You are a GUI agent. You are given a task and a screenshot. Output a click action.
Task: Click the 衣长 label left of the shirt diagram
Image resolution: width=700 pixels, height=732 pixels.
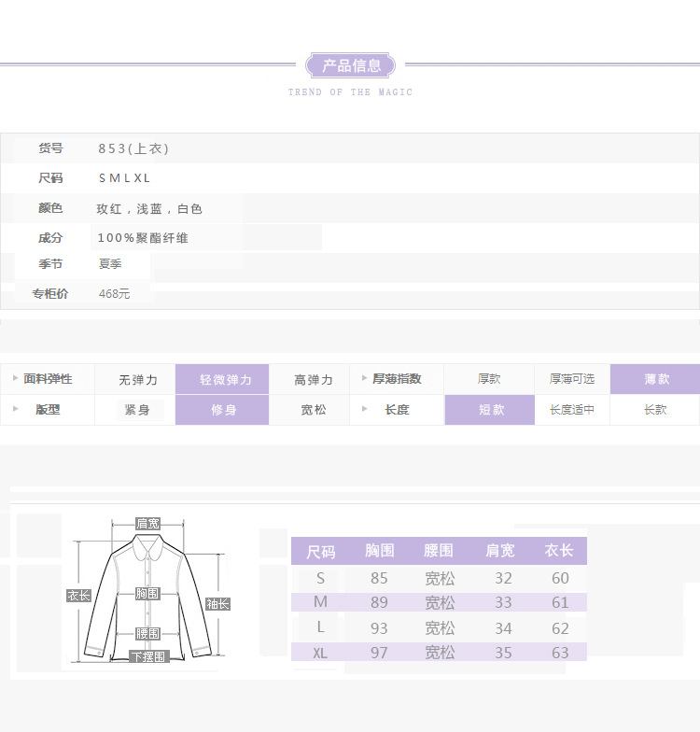(78, 595)
